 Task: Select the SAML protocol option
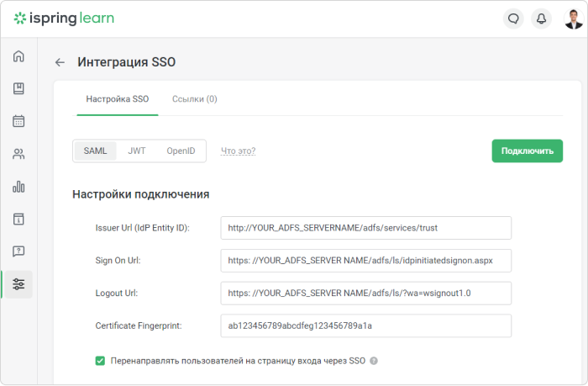tap(95, 151)
